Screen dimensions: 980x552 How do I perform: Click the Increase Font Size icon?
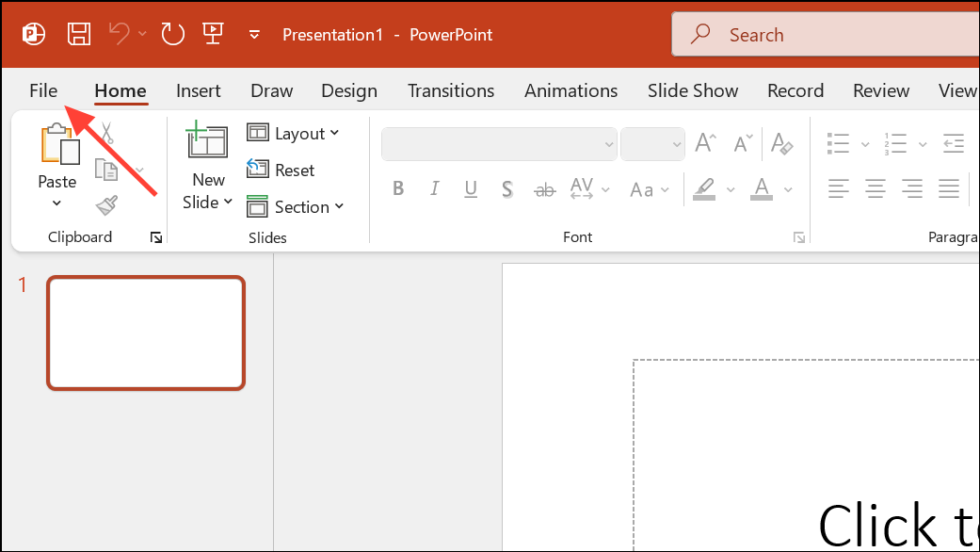(703, 141)
